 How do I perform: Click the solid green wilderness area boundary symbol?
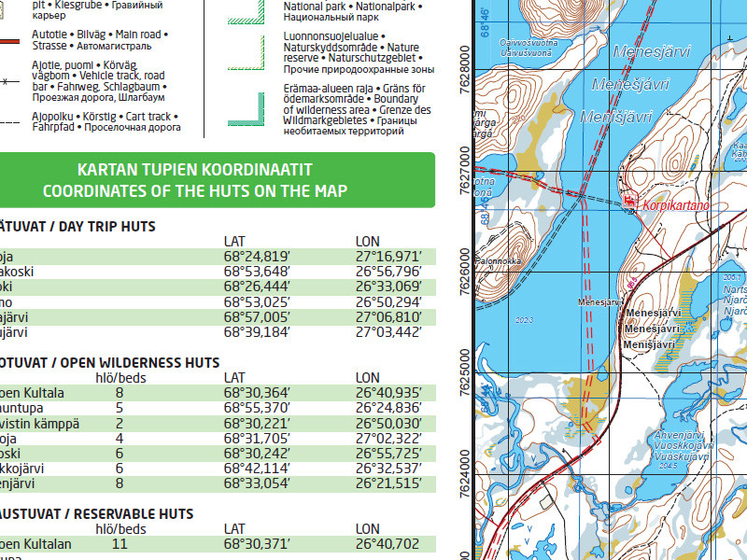[x=247, y=109]
